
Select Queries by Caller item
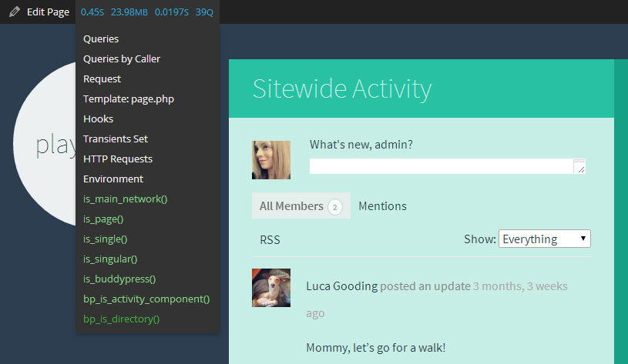tap(122, 58)
